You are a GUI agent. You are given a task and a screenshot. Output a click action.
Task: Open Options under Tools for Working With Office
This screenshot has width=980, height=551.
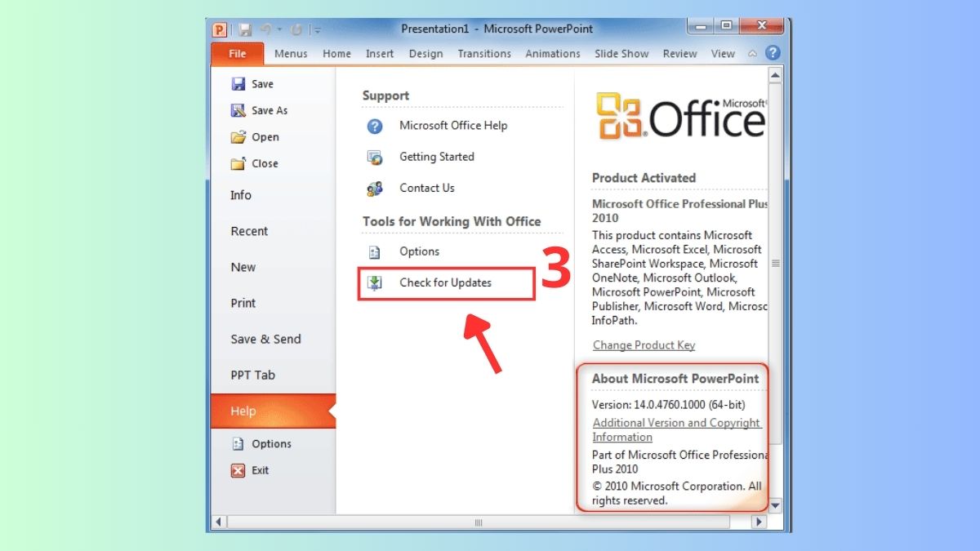pyautogui.click(x=419, y=251)
